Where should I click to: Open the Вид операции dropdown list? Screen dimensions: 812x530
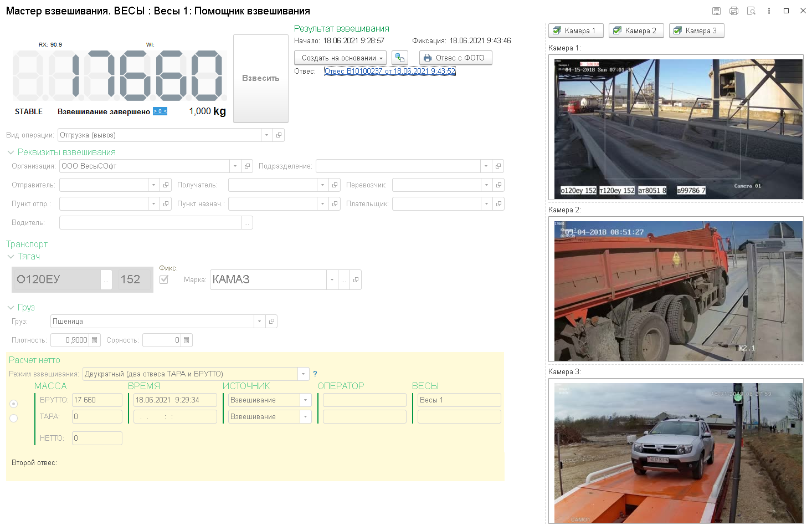point(267,135)
